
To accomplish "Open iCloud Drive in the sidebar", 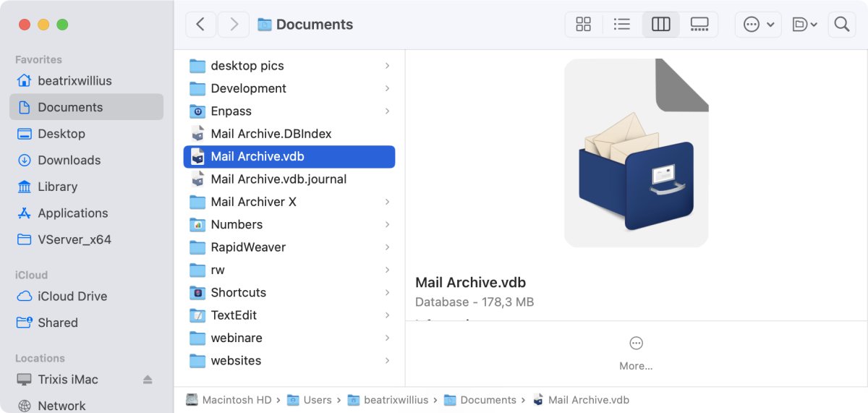I will click(x=86, y=296).
